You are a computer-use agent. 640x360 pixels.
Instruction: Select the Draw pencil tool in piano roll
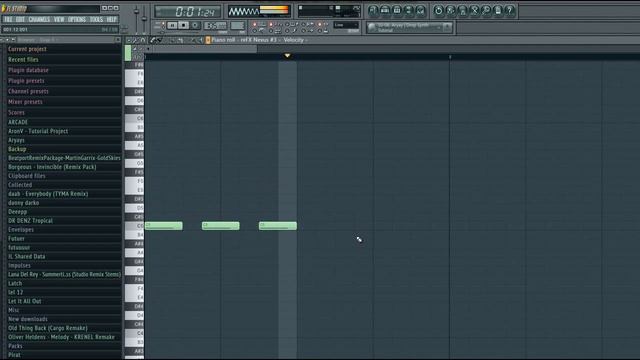click(x=153, y=40)
